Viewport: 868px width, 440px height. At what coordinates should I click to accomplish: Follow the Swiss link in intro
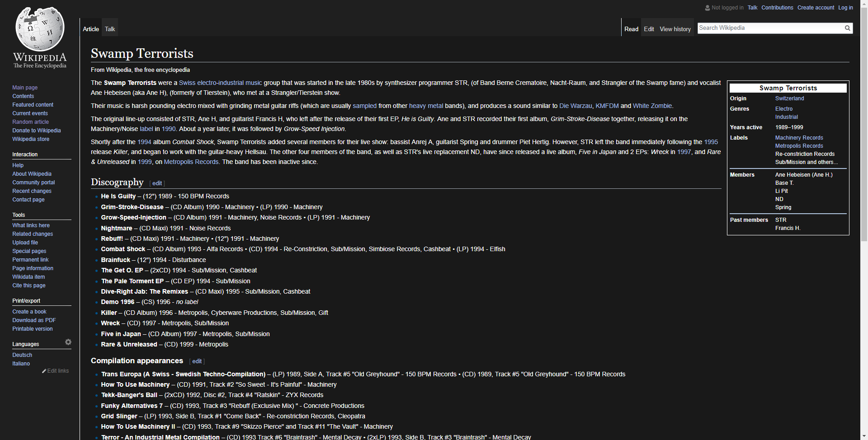tap(187, 83)
